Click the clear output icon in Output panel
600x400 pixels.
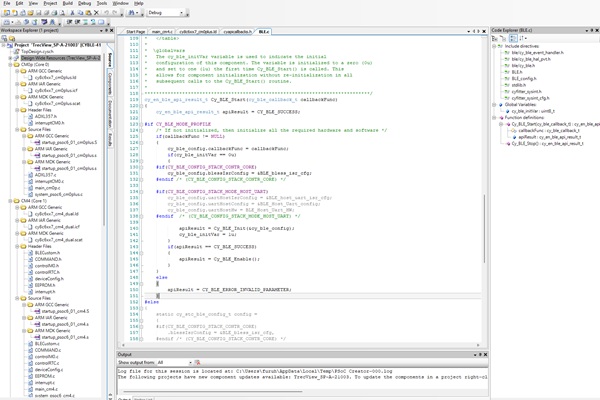click(x=197, y=362)
